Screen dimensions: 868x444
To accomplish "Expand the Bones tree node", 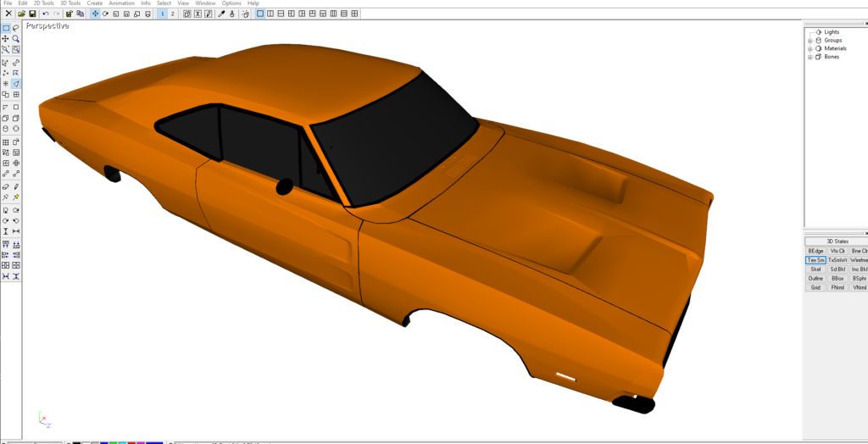I will pyautogui.click(x=810, y=57).
